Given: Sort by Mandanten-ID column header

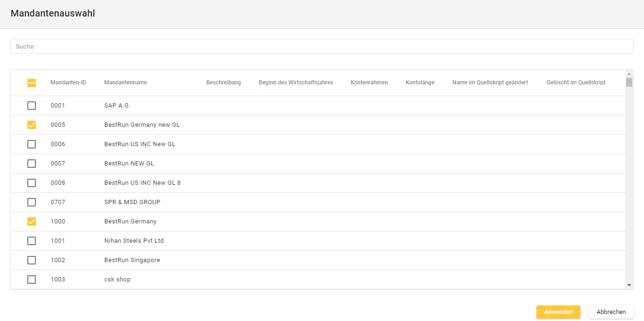Looking at the screenshot, I should 68,82.
